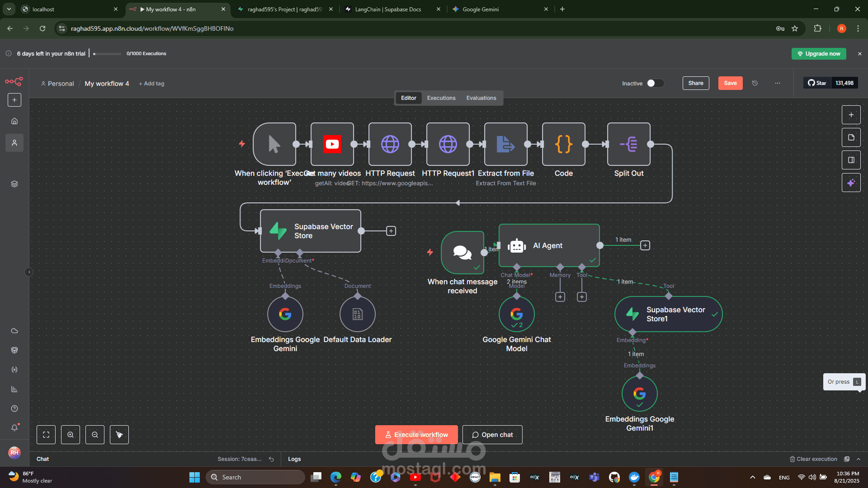Select the Split Out node icon
The height and width of the screenshot is (488, 868).
(x=629, y=144)
